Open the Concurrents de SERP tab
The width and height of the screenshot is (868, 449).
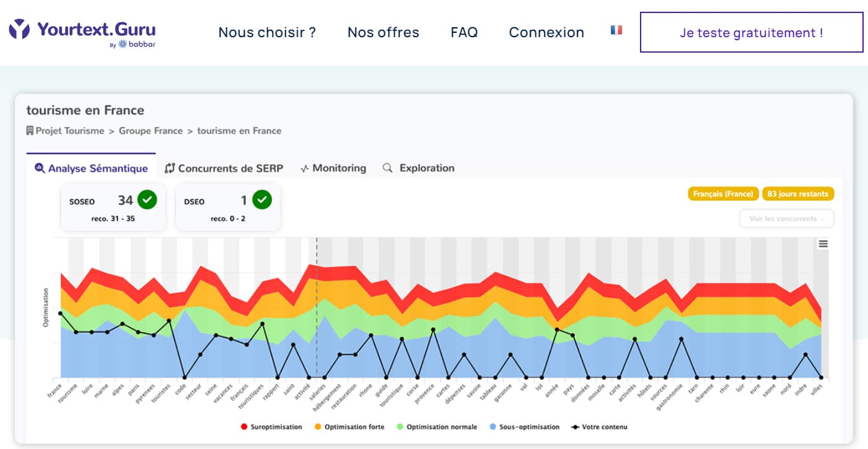pyautogui.click(x=224, y=168)
